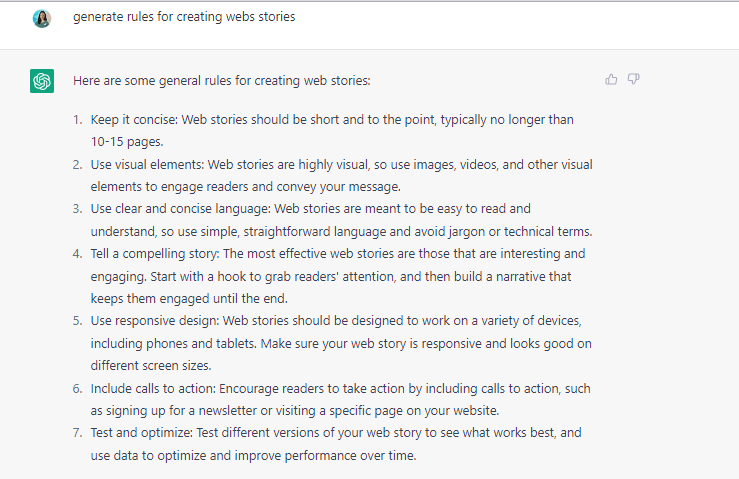
Task: Click the 'Tell a compelling story' rule text
Action: point(155,254)
